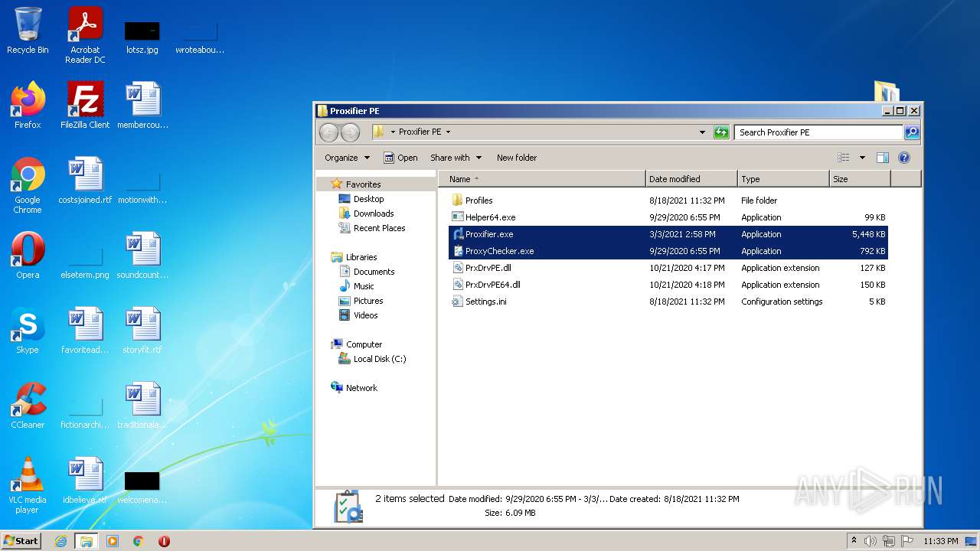This screenshot has width=980, height=551.
Task: Select costsjoined.rtf document icon
Action: tap(85, 180)
